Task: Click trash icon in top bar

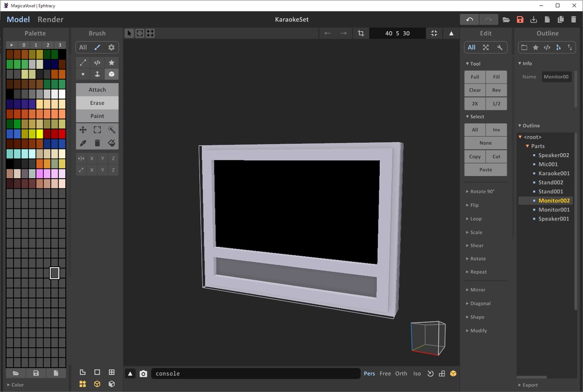Action: click(574, 20)
